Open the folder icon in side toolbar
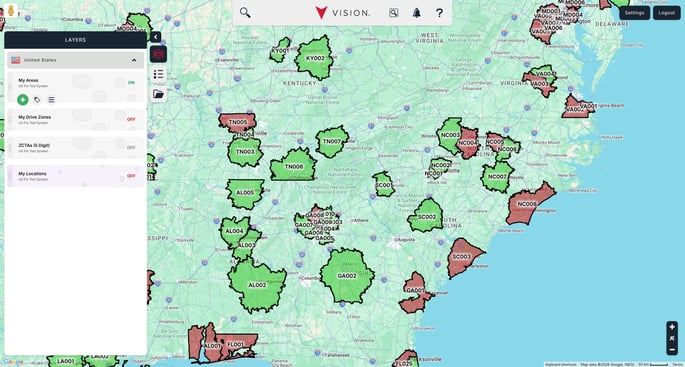Image resolution: width=685 pixels, height=367 pixels. pos(158,94)
